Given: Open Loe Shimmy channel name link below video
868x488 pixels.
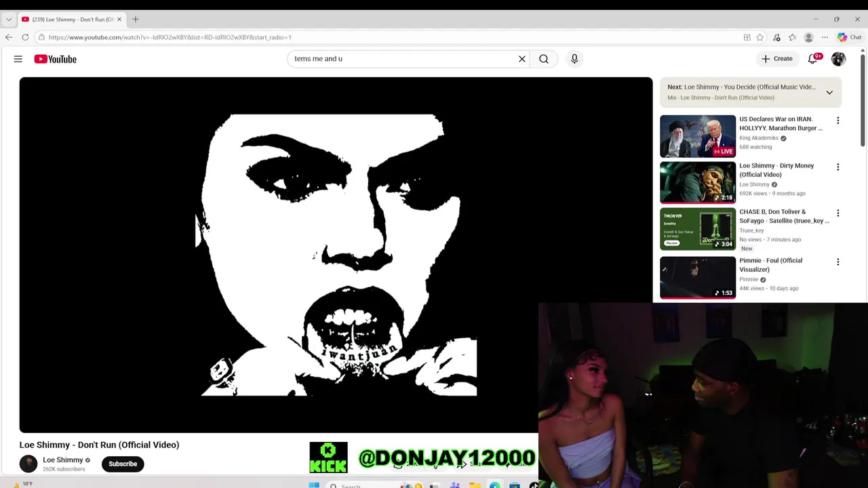Looking at the screenshot, I should [x=63, y=460].
